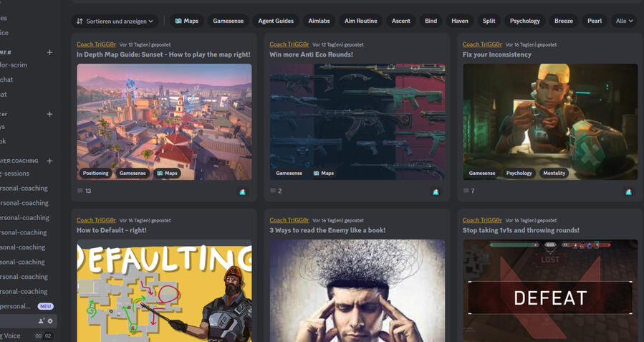Add a channel to PLAYER COACHING category
This screenshot has height=342, width=644.
pyautogui.click(x=49, y=161)
